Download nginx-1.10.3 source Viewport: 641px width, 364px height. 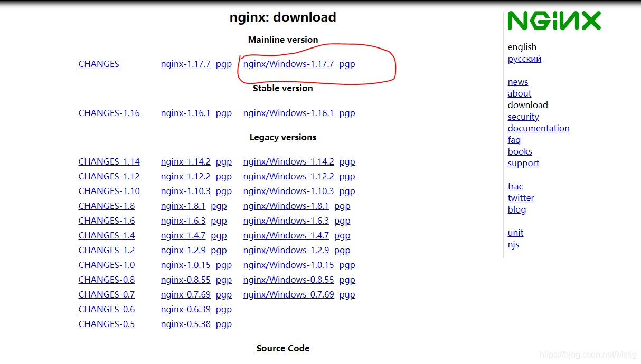(185, 191)
